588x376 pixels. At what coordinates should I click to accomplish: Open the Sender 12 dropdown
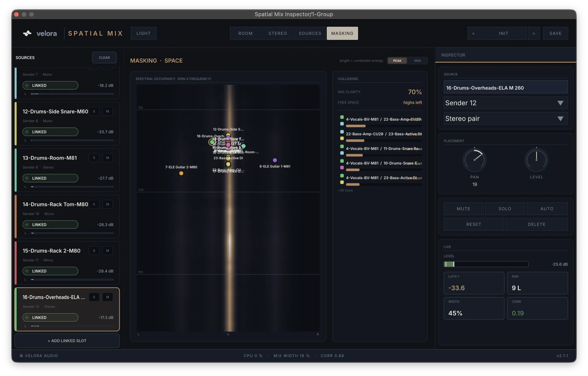(506, 103)
